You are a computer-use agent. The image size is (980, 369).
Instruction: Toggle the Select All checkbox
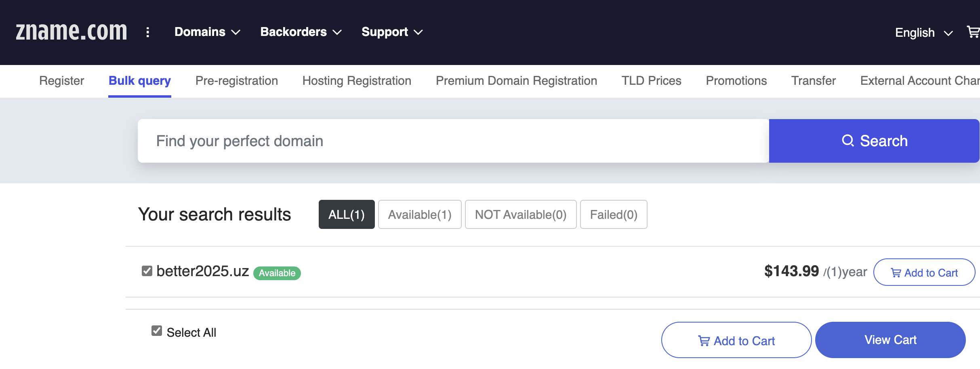click(157, 331)
